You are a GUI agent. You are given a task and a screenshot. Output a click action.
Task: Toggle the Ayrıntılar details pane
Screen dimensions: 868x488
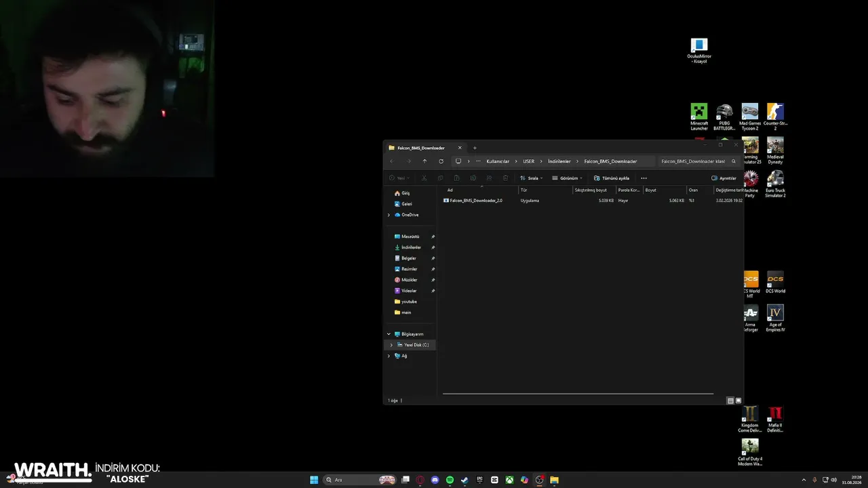click(724, 178)
